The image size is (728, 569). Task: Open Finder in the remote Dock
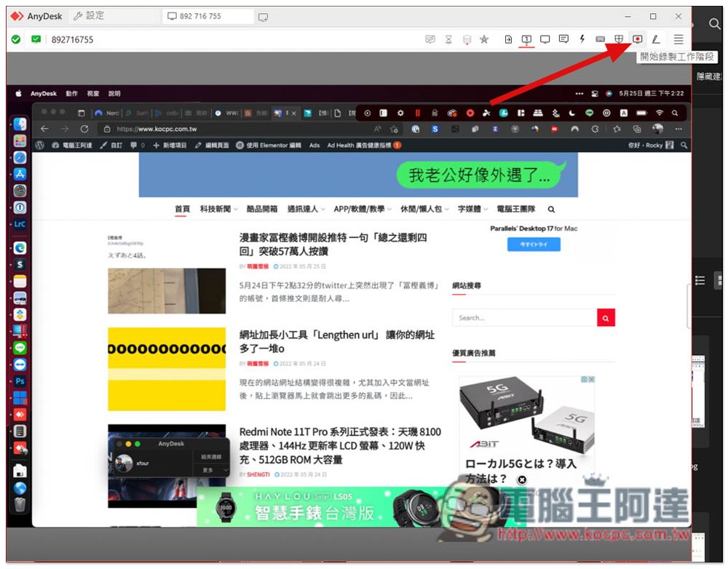[x=20, y=124]
